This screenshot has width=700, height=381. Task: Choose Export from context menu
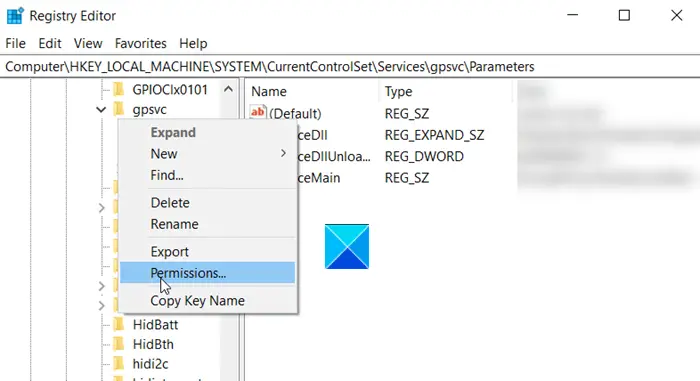click(170, 251)
